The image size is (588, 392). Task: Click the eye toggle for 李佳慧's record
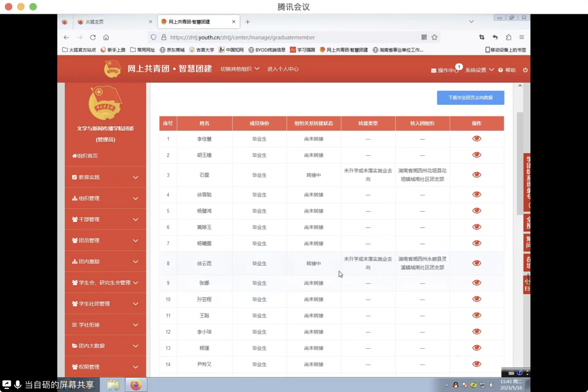click(x=477, y=139)
